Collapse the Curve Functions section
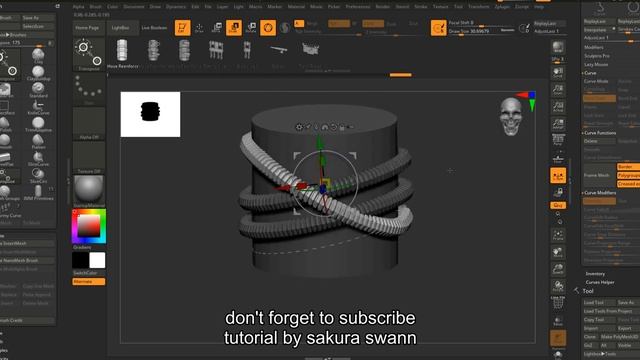This screenshot has height=360, width=640. (600, 133)
